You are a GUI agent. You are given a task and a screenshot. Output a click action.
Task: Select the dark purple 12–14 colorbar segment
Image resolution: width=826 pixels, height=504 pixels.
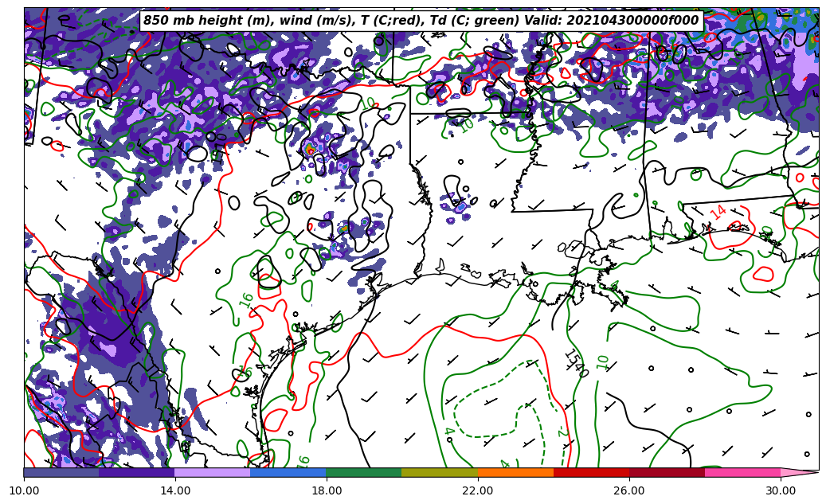[x=137, y=472]
